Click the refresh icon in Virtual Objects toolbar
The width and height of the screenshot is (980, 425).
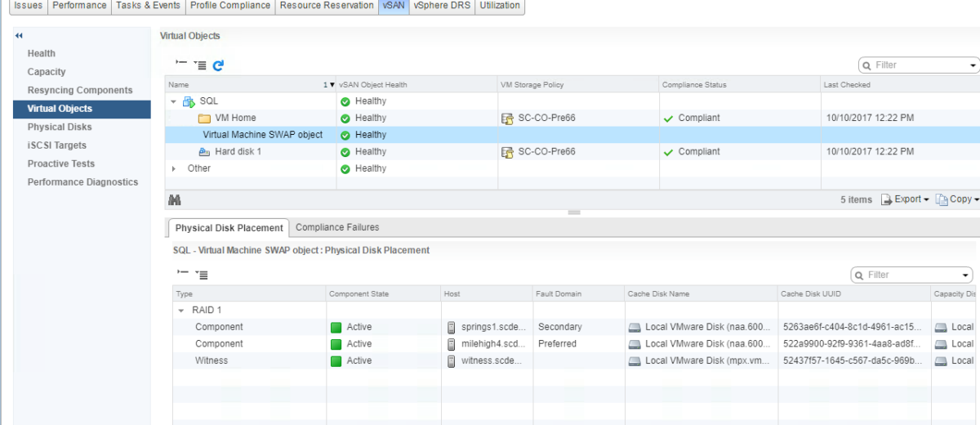218,65
